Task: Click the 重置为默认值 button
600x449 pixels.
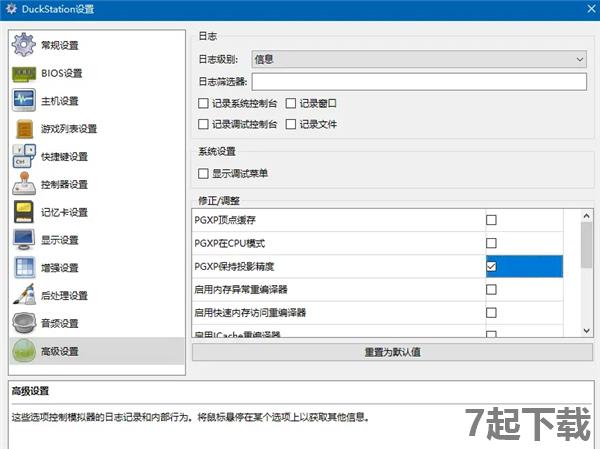Action: pyautogui.click(x=393, y=352)
